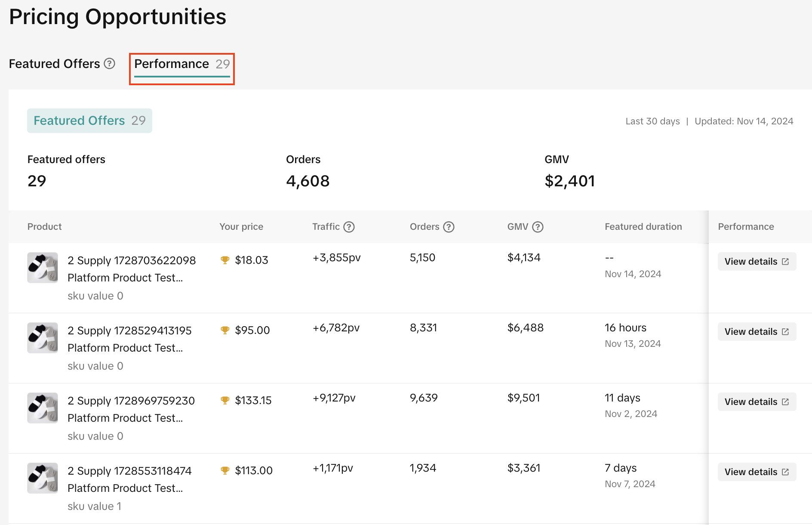Click the Featured Offers help icon

point(110,64)
